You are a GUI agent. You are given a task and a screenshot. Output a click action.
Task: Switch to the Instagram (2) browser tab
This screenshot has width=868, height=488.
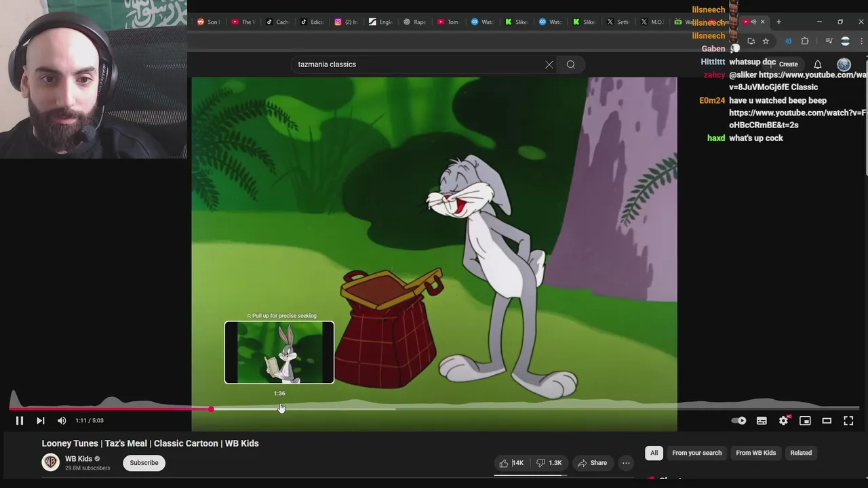346,22
